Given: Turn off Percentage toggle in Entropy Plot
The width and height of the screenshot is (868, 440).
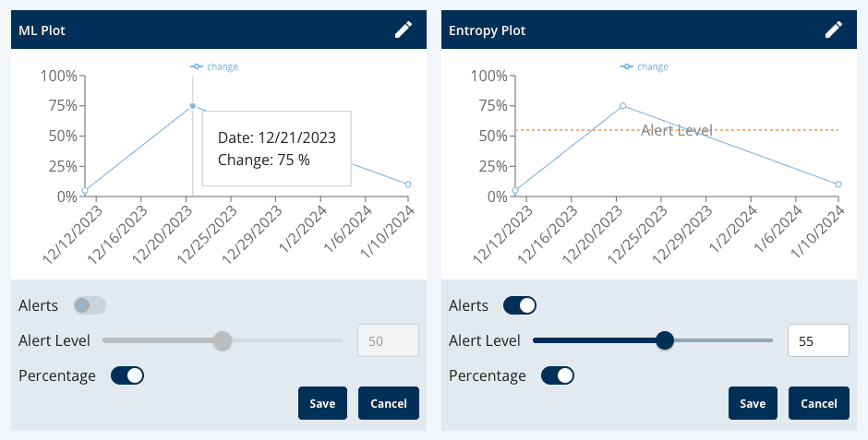Looking at the screenshot, I should tap(558, 375).
